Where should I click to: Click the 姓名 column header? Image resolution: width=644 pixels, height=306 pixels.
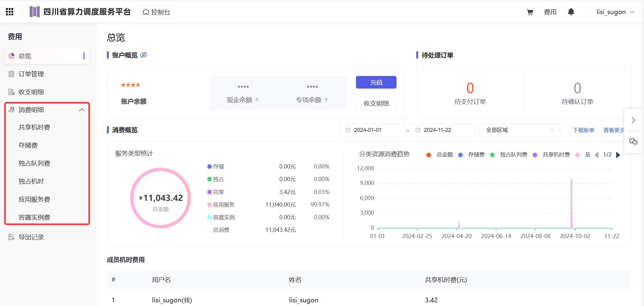pyautogui.click(x=295, y=280)
